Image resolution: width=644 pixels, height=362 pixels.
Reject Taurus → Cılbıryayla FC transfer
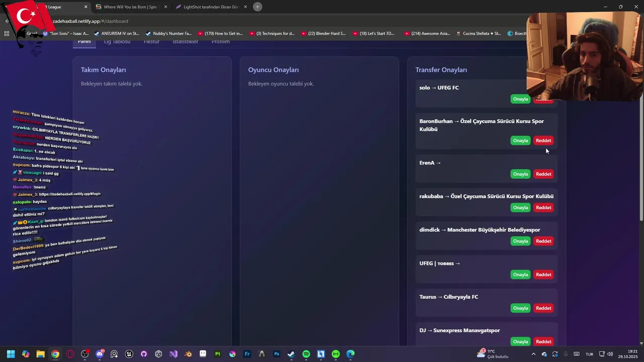tap(543, 308)
